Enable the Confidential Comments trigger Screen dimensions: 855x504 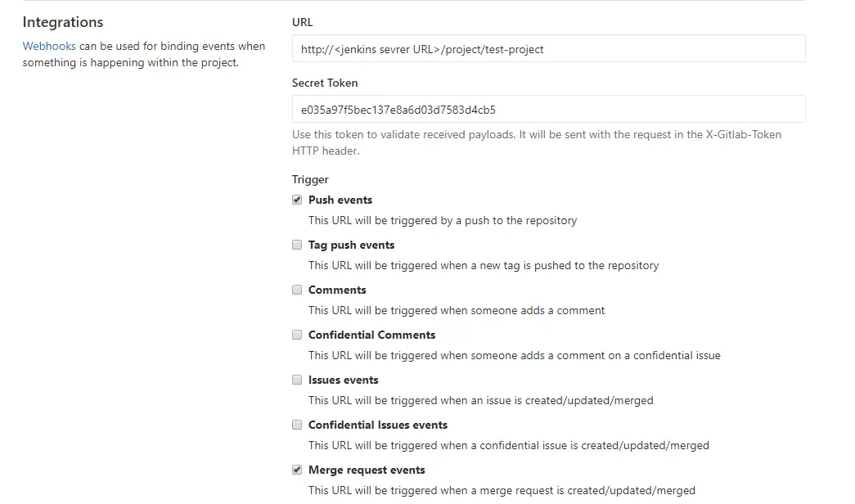pos(297,334)
